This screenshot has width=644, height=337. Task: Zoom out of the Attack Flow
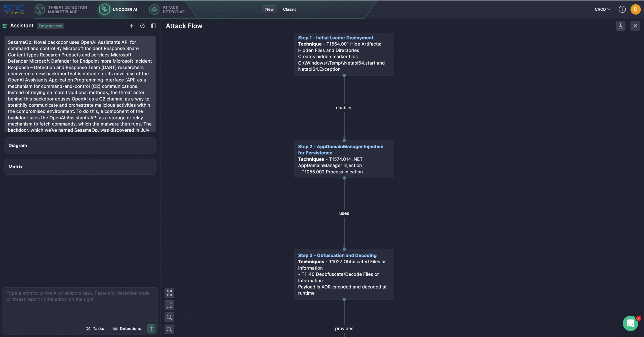coord(170,329)
